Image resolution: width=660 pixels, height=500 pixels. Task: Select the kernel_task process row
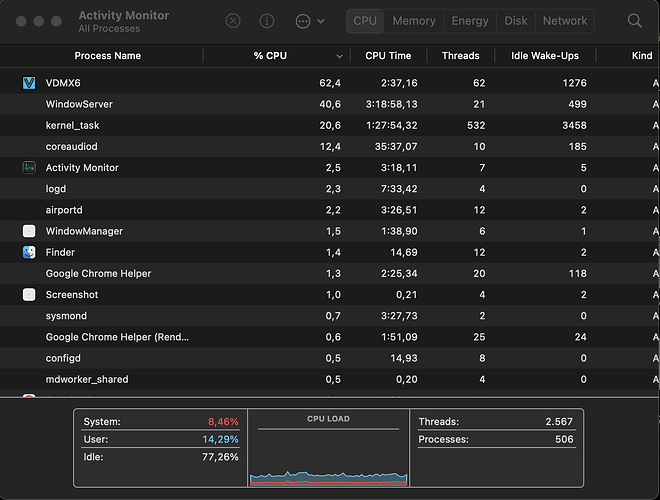point(329,125)
